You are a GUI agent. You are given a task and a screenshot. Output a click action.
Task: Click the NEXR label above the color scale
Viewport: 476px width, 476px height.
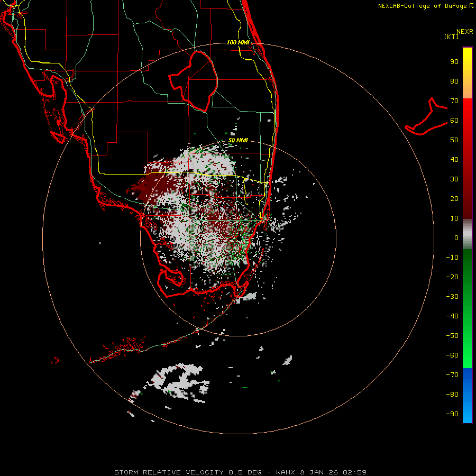click(x=464, y=32)
